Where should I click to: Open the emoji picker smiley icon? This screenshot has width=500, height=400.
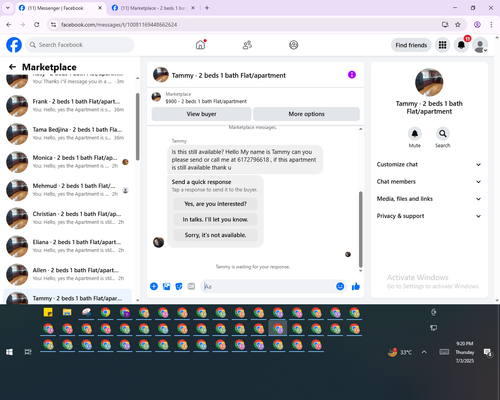(x=340, y=286)
